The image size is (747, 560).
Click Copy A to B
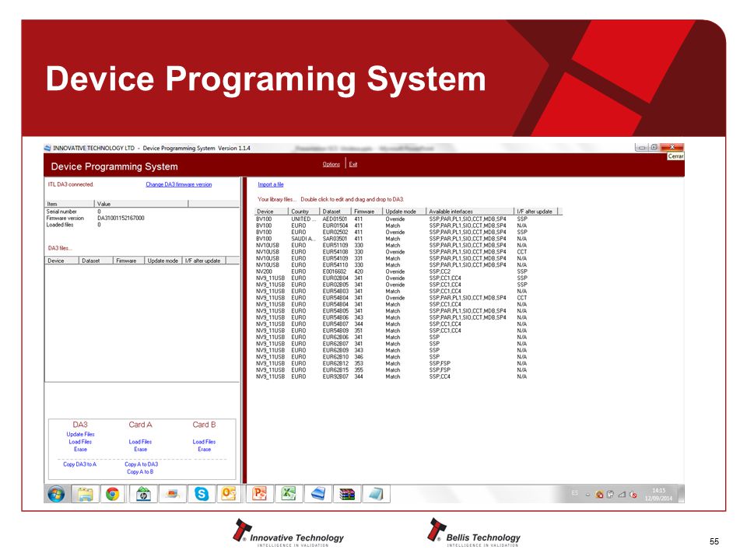140,472
